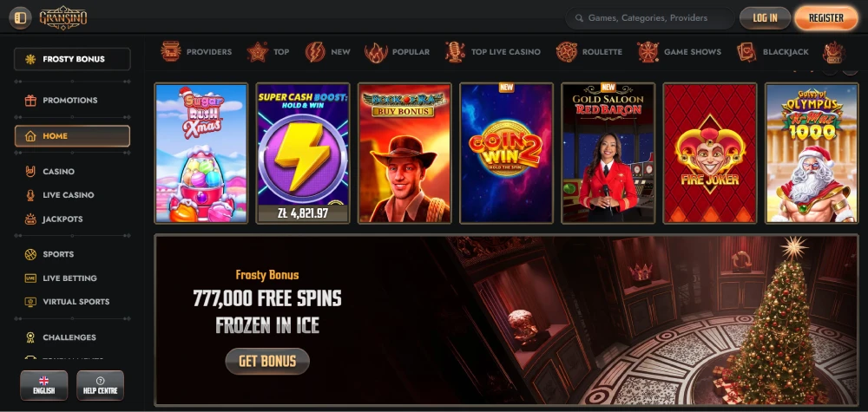Click the Log In button
Screen dimensions: 868x412
click(765, 18)
